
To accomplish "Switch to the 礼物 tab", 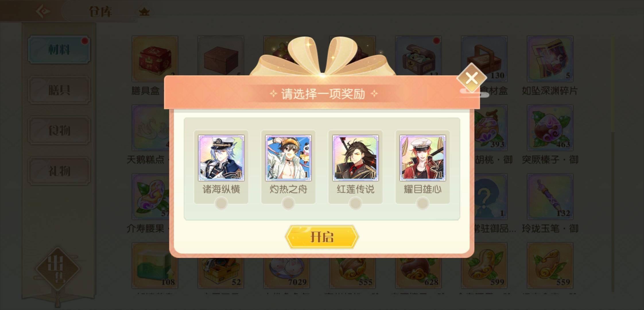I will pos(59,171).
